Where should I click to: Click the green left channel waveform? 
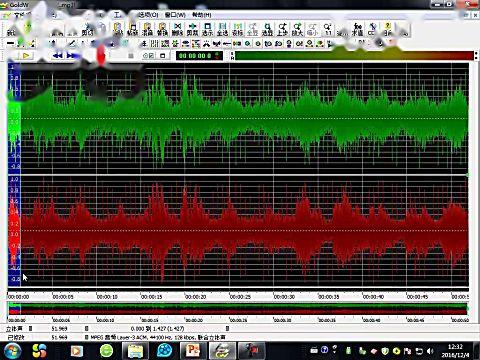tap(244, 119)
